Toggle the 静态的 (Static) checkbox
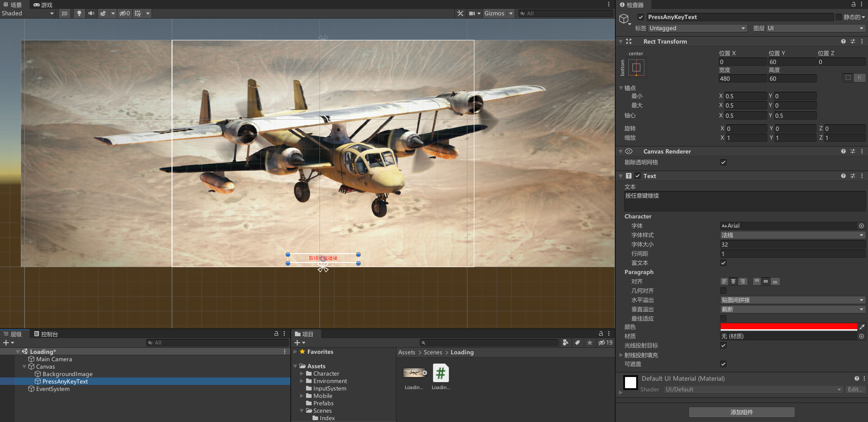 [x=839, y=17]
